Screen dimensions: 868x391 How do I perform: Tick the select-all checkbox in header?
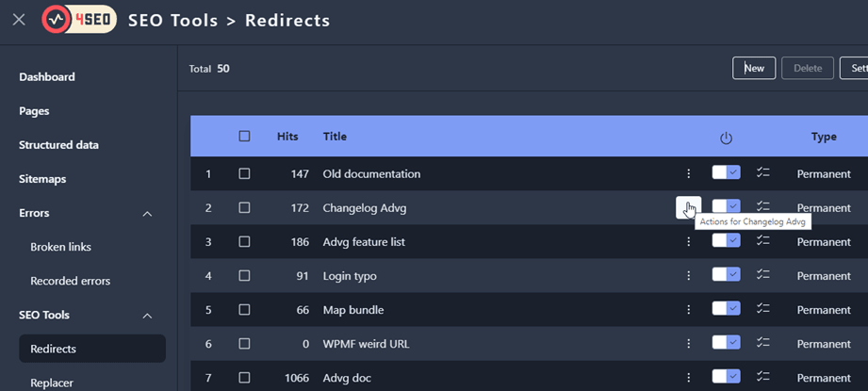(x=244, y=137)
